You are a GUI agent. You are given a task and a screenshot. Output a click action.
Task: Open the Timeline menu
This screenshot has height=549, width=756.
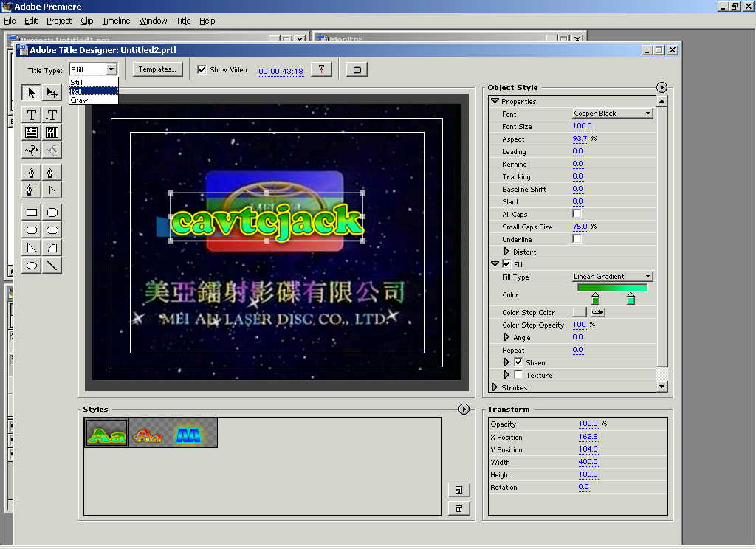tap(116, 21)
